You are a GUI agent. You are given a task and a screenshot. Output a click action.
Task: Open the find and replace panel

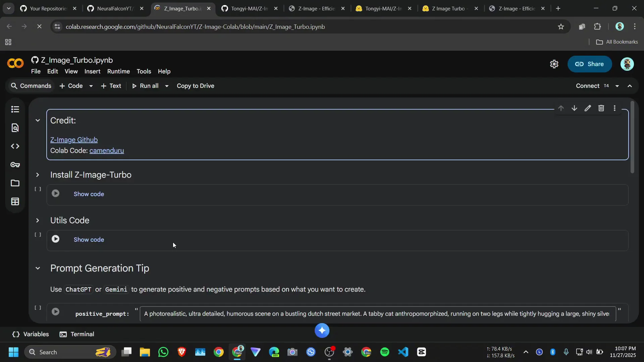click(15, 128)
